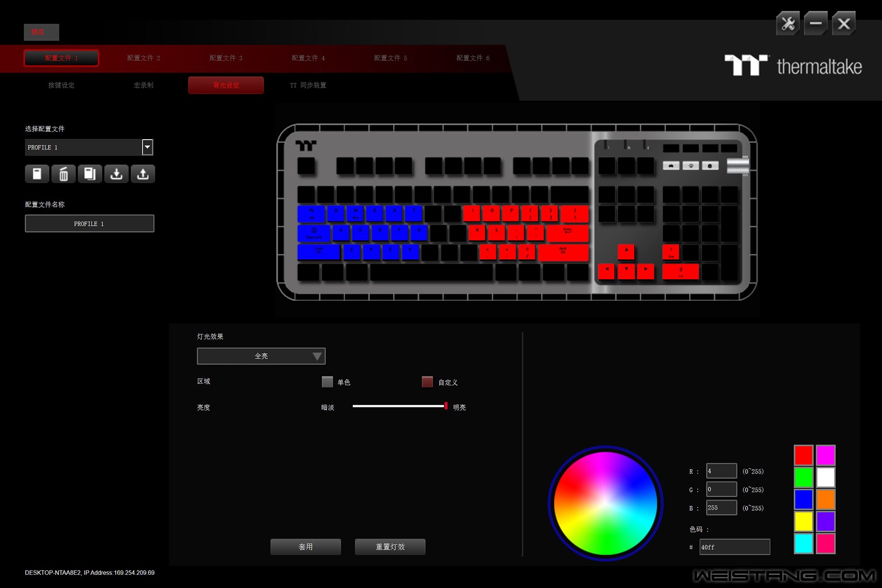Choose the orange color swatch
The image size is (882, 588).
(x=825, y=499)
